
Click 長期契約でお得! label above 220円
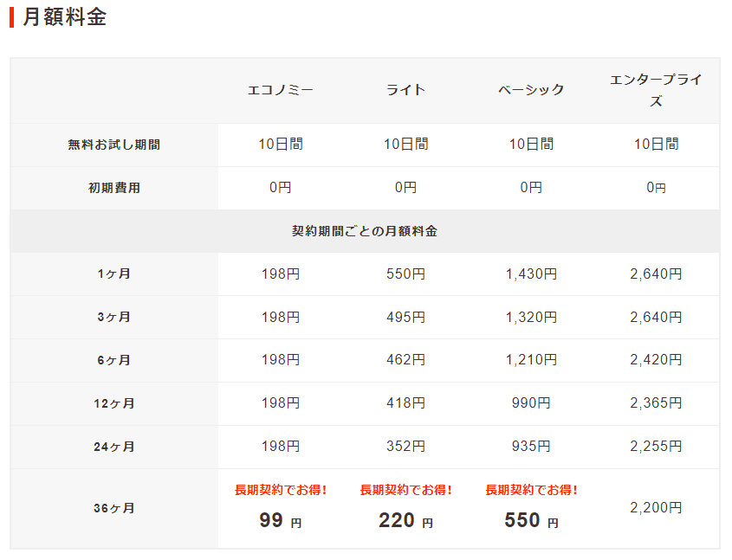tap(405, 490)
